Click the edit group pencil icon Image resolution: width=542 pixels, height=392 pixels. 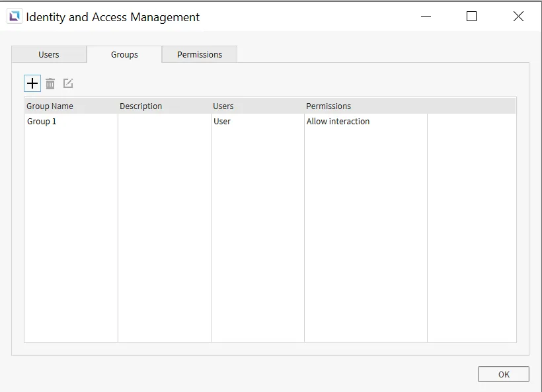[68, 83]
